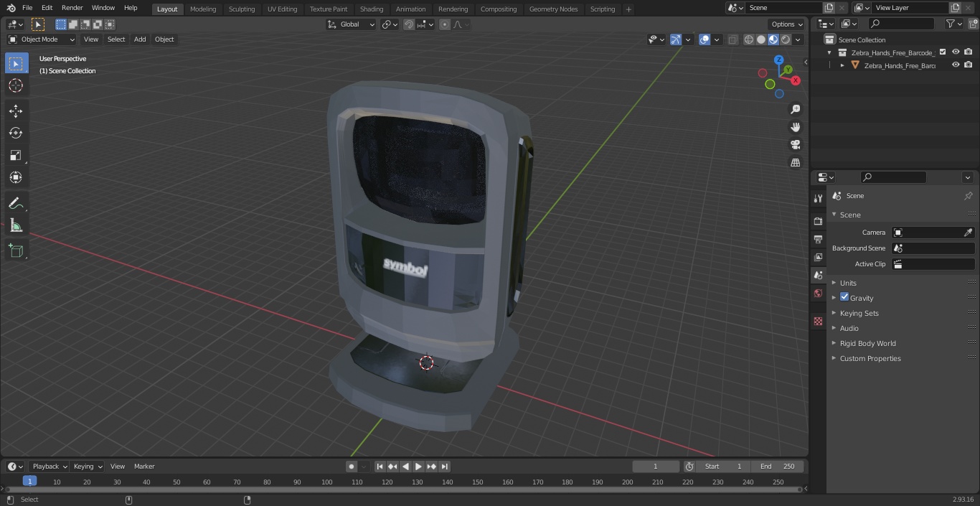Viewport: 980px width, 506px height.
Task: Click the zoom viewport icon
Action: [795, 109]
